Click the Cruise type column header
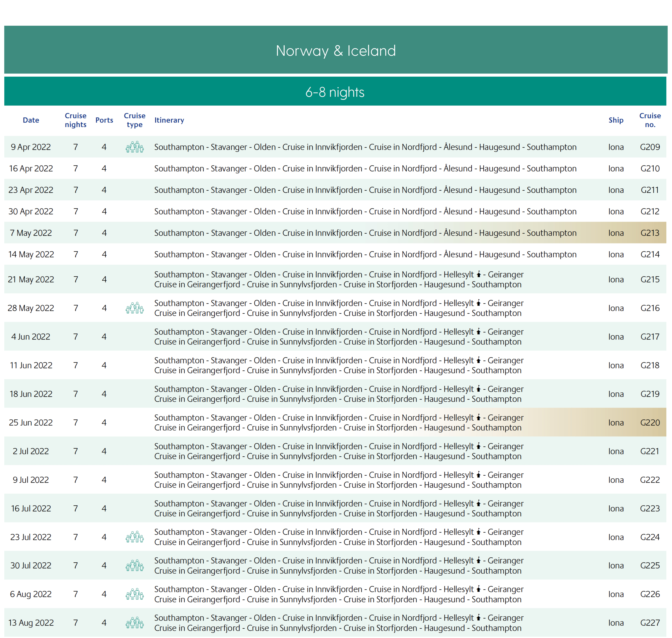Screen dimensions: 672x638 [134, 120]
